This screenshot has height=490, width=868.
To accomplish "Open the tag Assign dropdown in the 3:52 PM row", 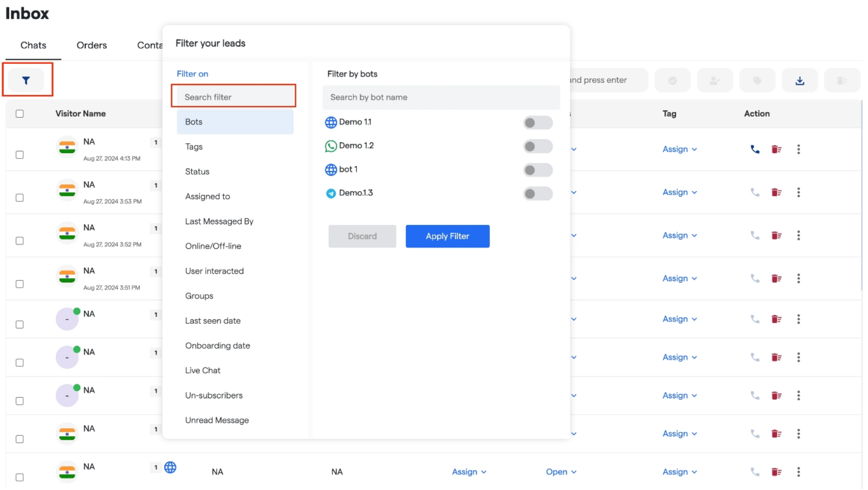I will coord(680,235).
